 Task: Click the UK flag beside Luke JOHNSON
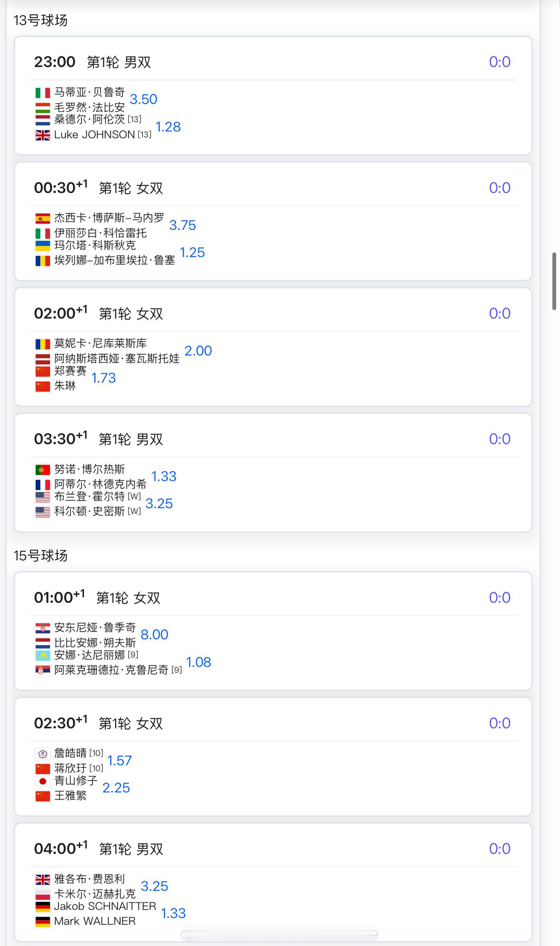pos(42,135)
